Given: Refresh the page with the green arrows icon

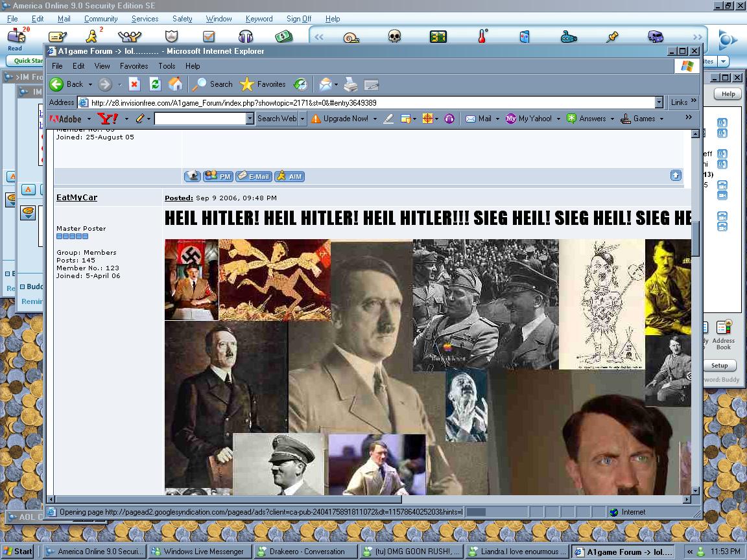Looking at the screenshot, I should (154, 84).
